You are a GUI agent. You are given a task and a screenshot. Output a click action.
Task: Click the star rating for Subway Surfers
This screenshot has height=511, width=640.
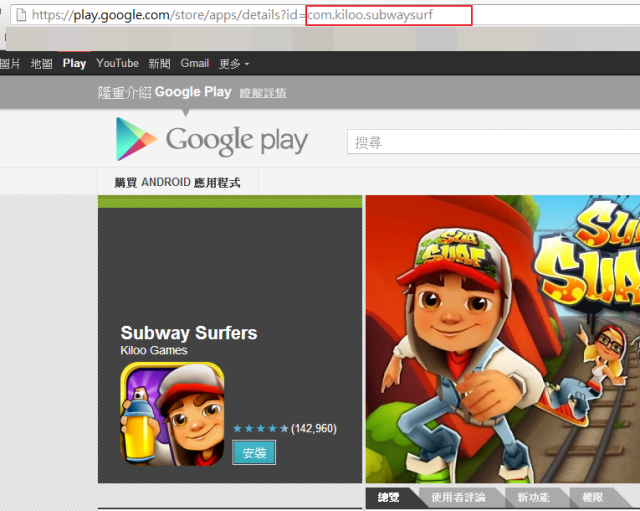260,429
